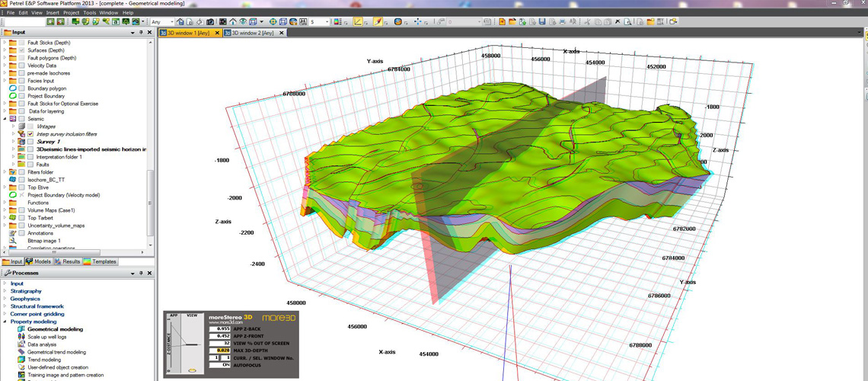Click the blue move handles icon
The width and height of the screenshot is (868, 381).
(418, 21)
